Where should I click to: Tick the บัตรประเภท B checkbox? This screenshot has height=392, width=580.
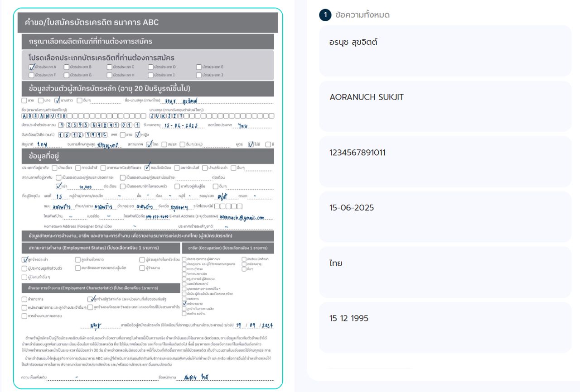click(66, 67)
